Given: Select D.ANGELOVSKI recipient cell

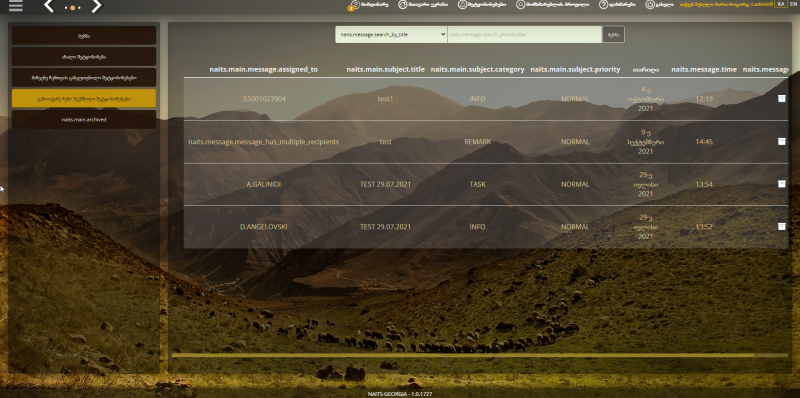Looking at the screenshot, I should click(263, 227).
